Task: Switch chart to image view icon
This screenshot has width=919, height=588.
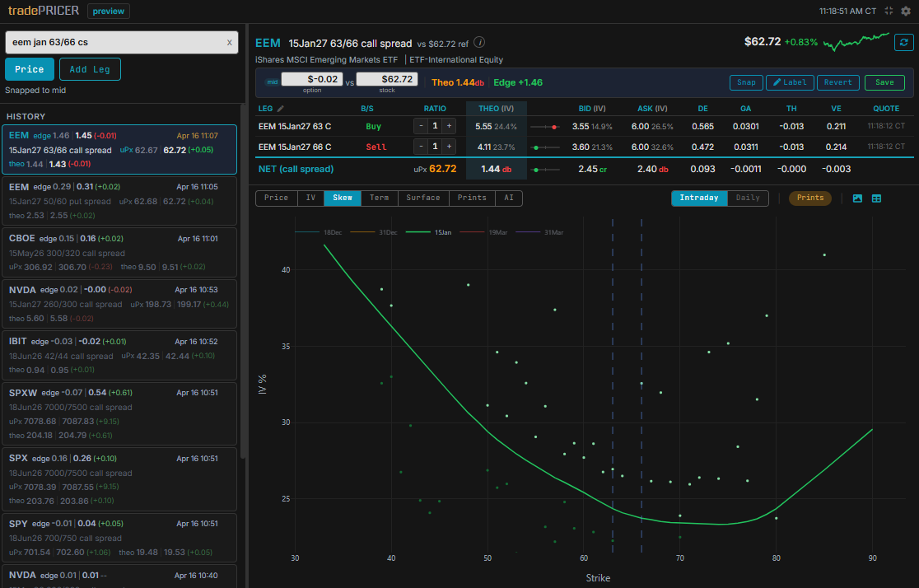Action: point(857,198)
